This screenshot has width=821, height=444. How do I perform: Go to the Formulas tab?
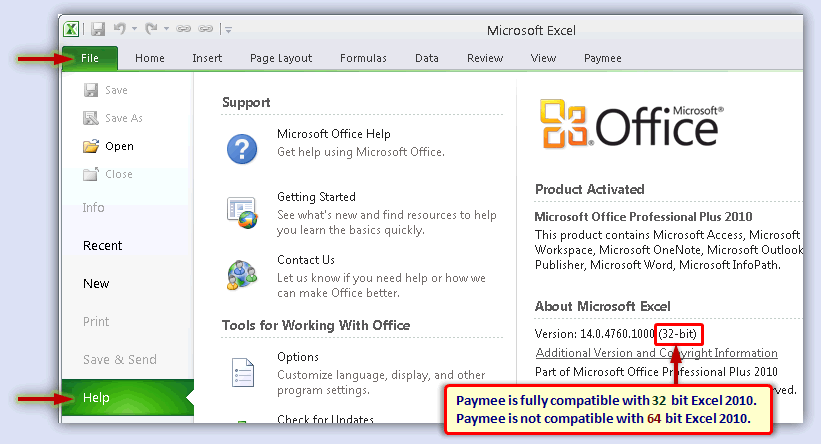coord(363,58)
